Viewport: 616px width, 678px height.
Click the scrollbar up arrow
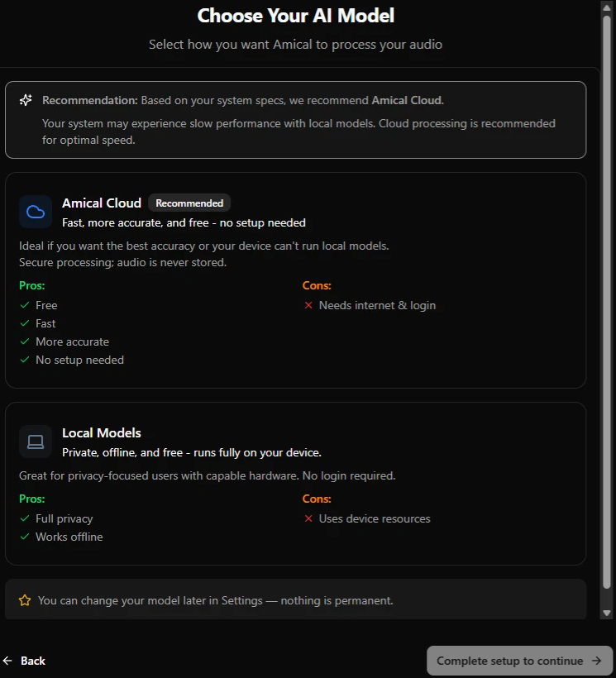click(607, 7)
